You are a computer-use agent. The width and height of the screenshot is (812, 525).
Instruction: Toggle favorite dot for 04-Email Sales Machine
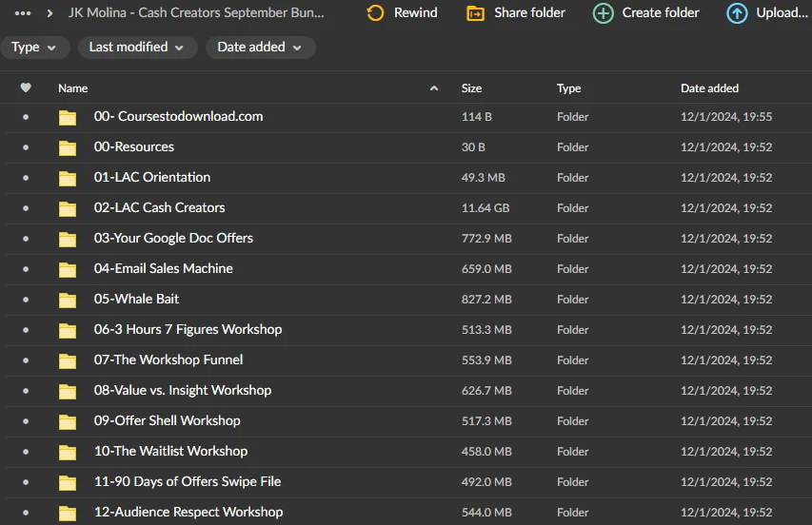[26, 269]
